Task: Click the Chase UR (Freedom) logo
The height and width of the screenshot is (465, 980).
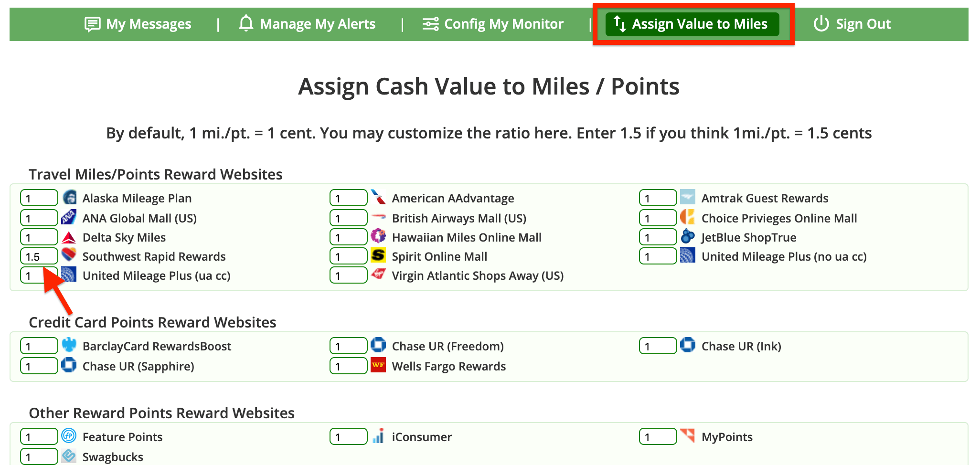Action: tap(378, 346)
